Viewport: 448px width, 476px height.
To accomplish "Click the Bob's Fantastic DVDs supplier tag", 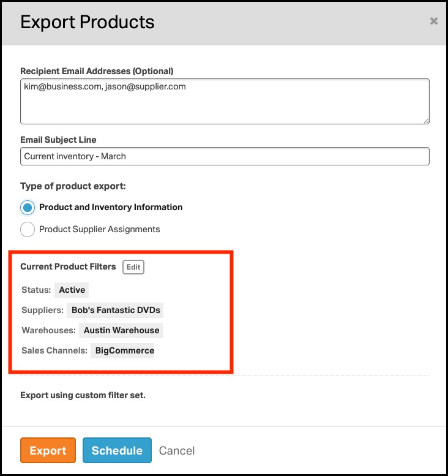I will click(116, 310).
